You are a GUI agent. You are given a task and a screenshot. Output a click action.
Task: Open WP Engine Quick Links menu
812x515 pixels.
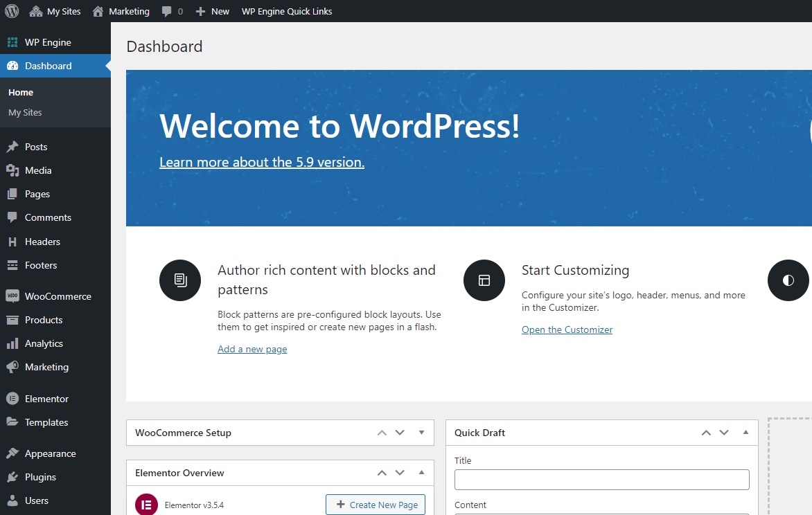[287, 11]
